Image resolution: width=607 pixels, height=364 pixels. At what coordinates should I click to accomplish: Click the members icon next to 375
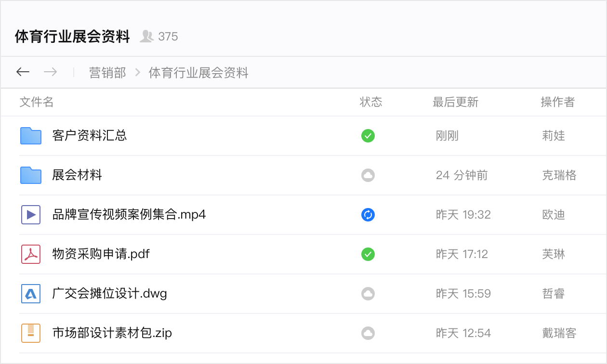pos(146,36)
